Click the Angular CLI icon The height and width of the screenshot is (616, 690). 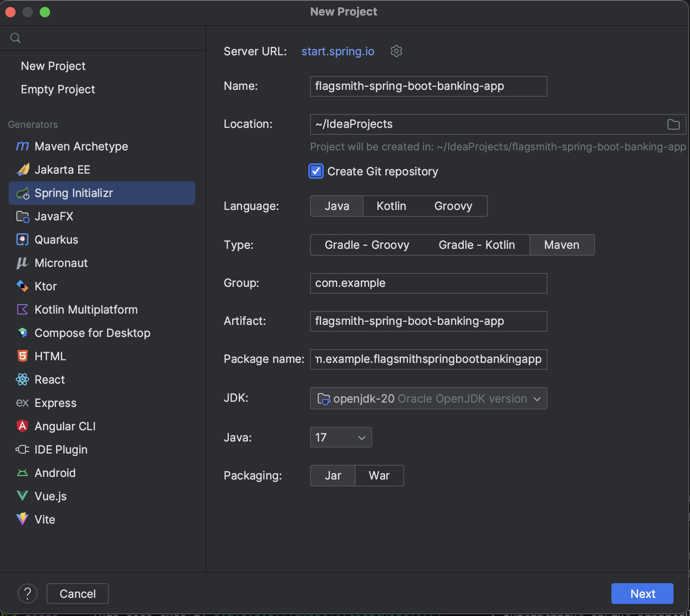pyautogui.click(x=22, y=426)
